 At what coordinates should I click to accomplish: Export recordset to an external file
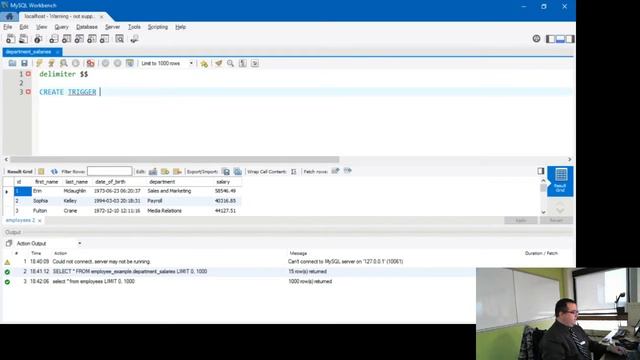(226, 171)
